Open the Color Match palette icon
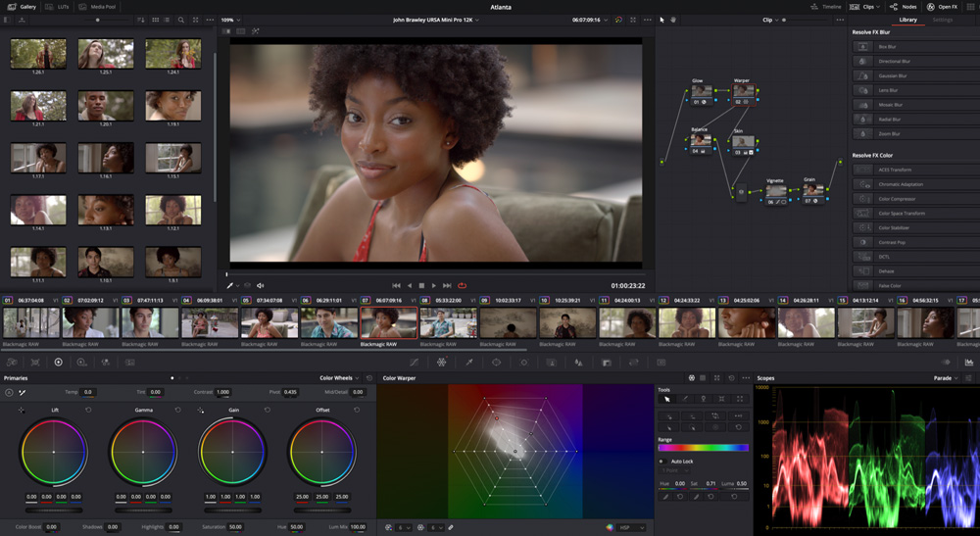 [35, 363]
